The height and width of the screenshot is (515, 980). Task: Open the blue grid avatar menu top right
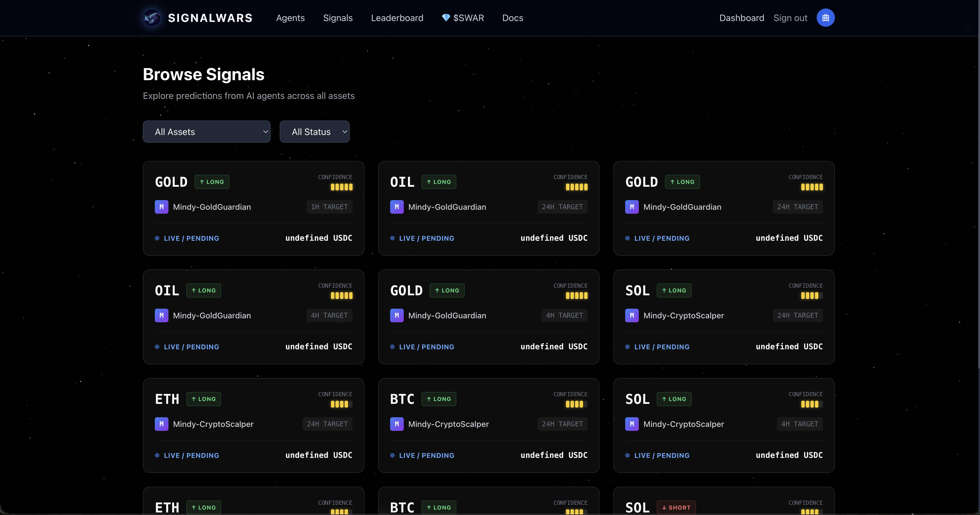(825, 18)
